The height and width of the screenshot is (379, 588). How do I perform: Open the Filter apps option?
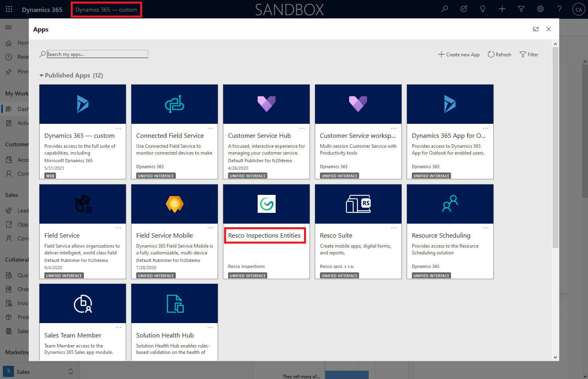click(528, 55)
